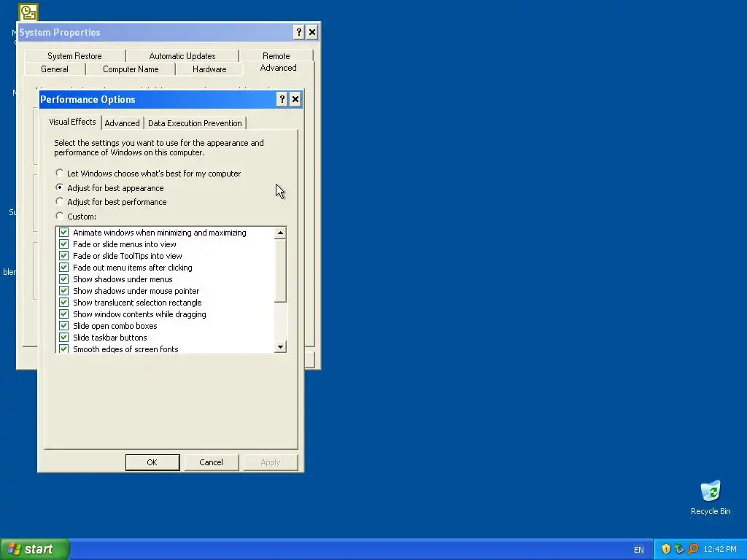The width and height of the screenshot is (747, 560).
Task: Uncheck Show shadows under mouse pointer
Action: (x=64, y=290)
